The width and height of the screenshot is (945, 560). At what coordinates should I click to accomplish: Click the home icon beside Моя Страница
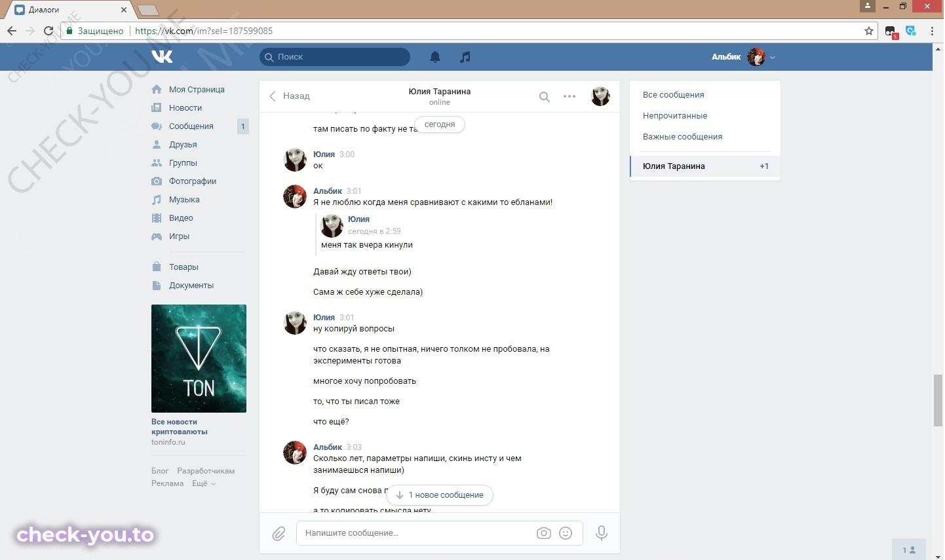pos(157,90)
